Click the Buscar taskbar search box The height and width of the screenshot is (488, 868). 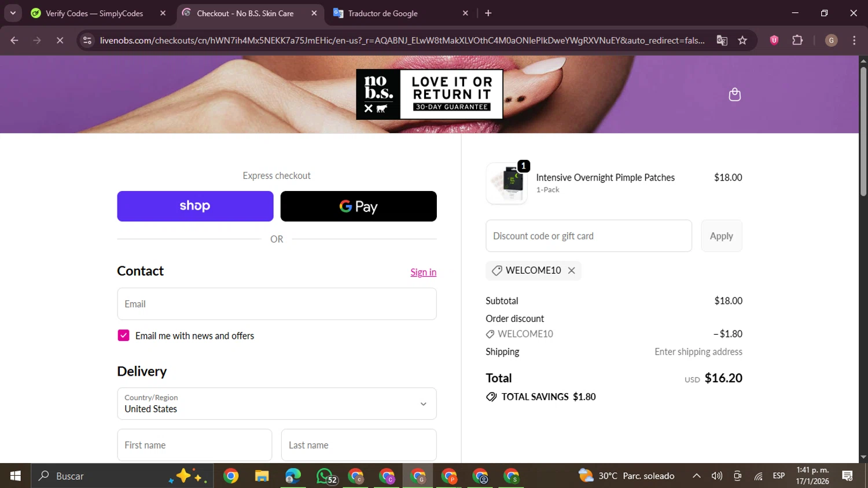[x=123, y=476]
